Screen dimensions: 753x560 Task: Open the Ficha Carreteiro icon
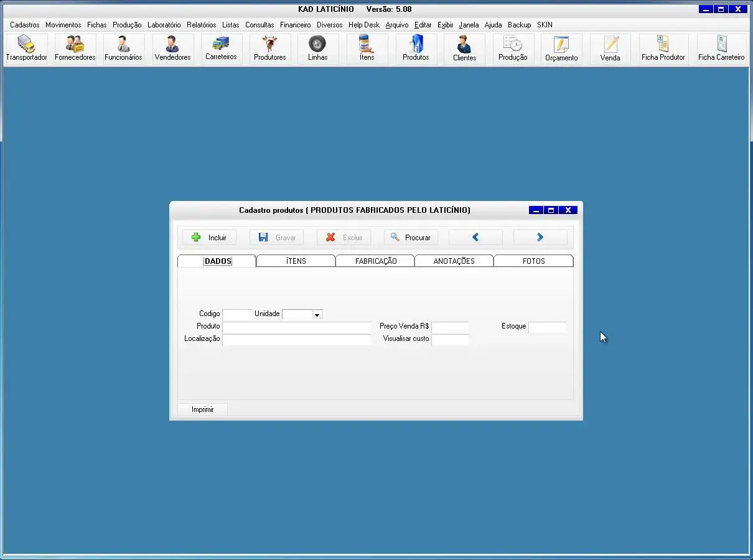[721, 49]
